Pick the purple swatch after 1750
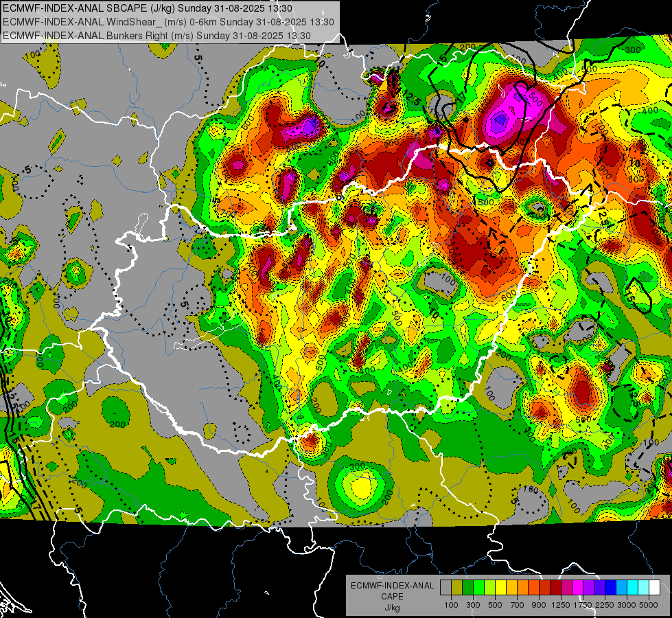Viewport: 672px width, 618px height. click(589, 588)
